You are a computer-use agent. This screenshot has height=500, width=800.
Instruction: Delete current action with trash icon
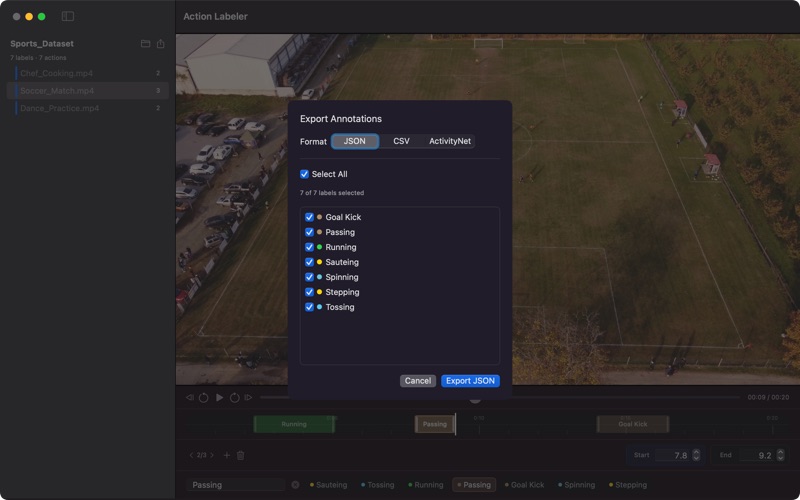click(241, 455)
